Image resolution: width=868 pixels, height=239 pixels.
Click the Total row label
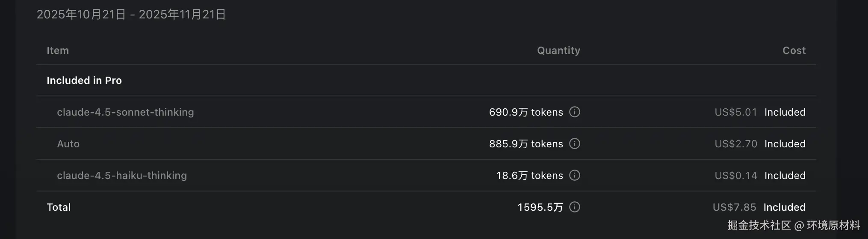click(59, 207)
